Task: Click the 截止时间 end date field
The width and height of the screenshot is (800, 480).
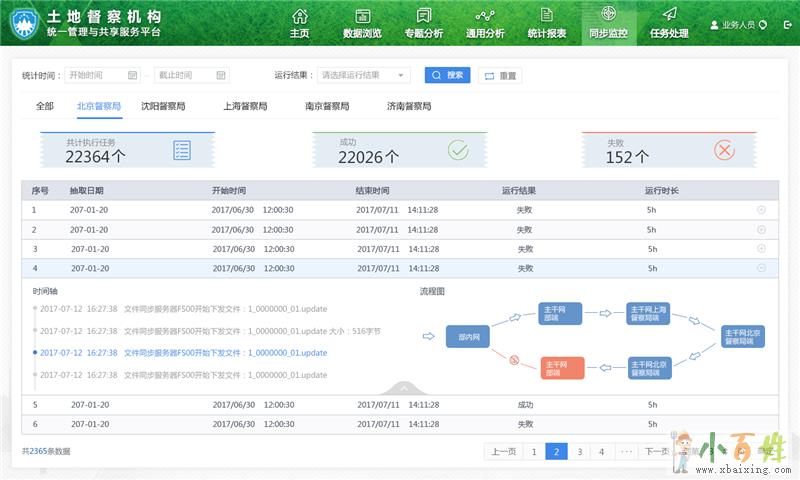Action: tap(190, 75)
